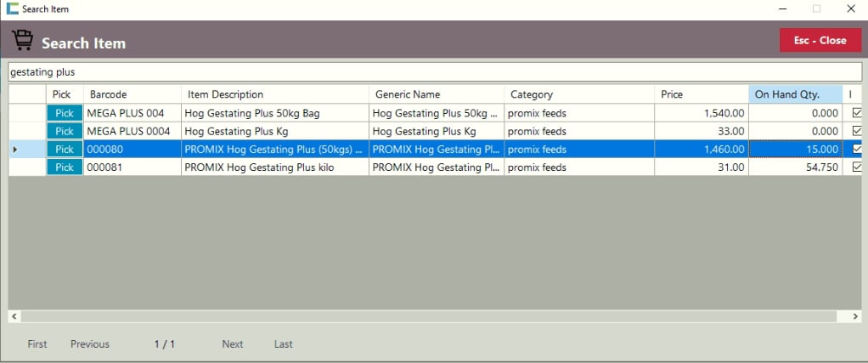Go to Next page of results
The width and height of the screenshot is (868, 363).
232,344
